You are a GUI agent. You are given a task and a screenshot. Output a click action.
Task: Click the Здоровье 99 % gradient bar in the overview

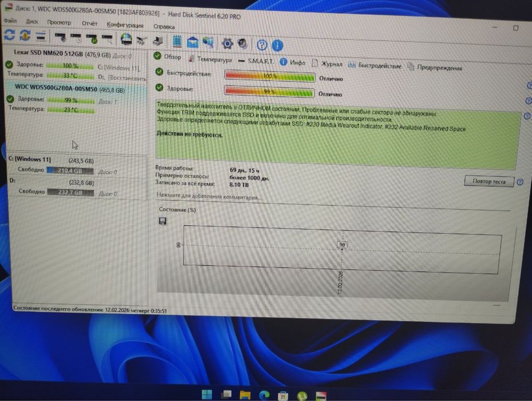[x=269, y=92]
